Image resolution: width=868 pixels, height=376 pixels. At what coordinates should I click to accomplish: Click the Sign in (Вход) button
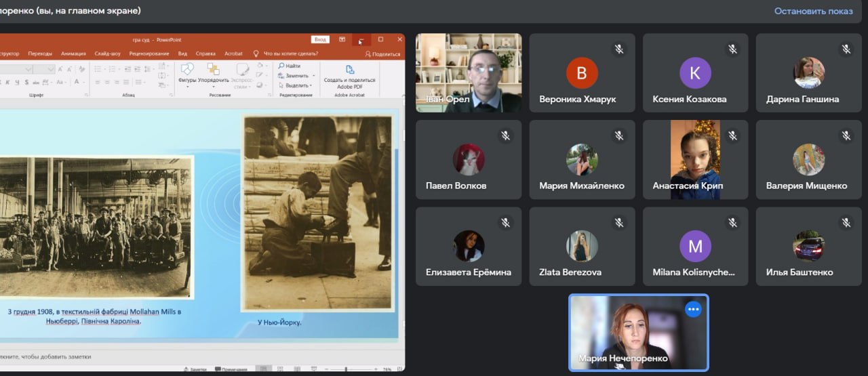click(320, 39)
